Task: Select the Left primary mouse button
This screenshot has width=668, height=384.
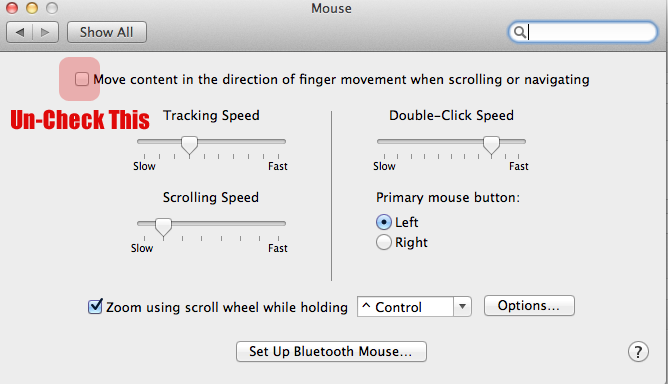Action: coord(383,222)
